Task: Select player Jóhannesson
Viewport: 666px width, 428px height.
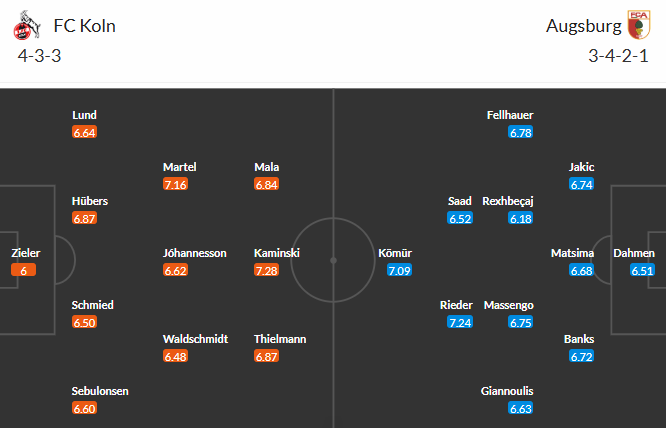Action: pos(194,253)
